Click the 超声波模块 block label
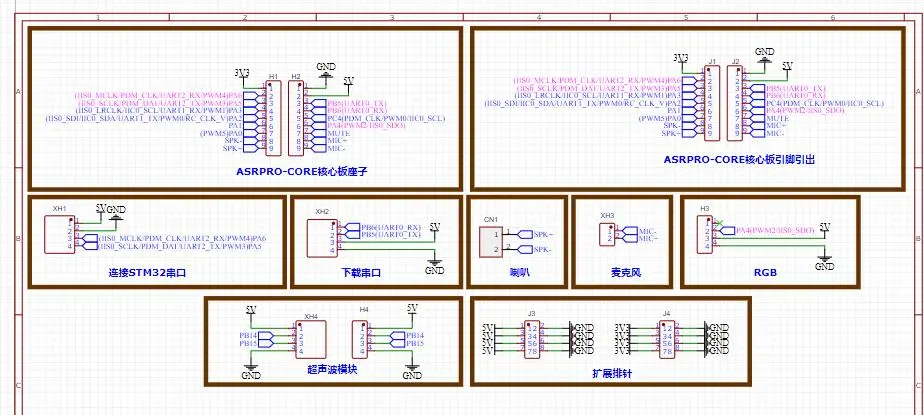This screenshot has width=924, height=415. pos(334,370)
